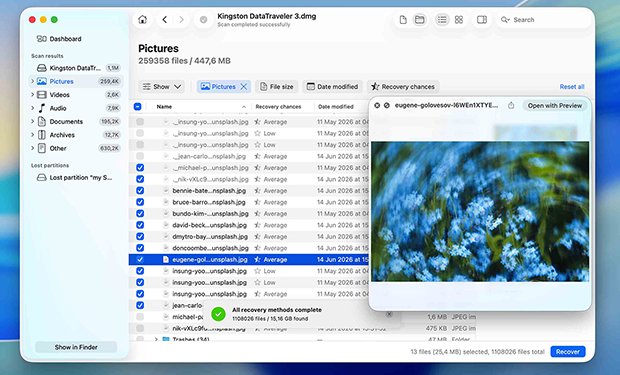Click the Kingston DataTr... drive icon
Screen dimensions: 620x375
tap(42, 68)
